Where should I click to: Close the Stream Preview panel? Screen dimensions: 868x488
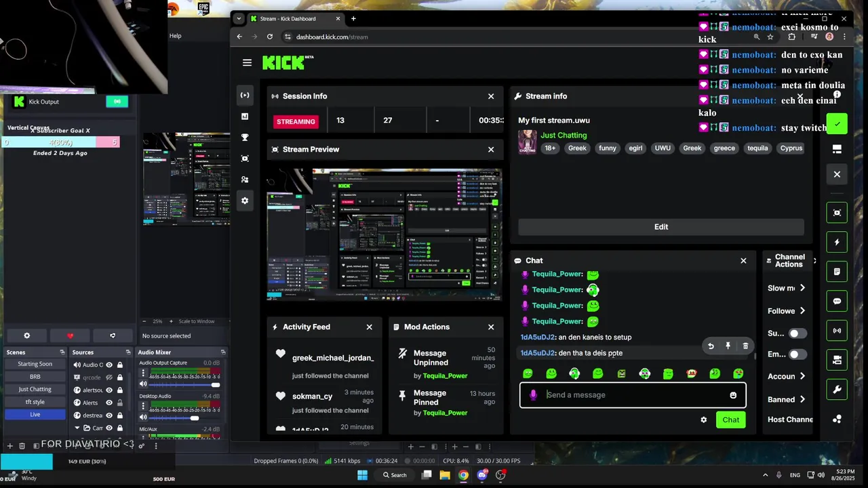(491, 149)
